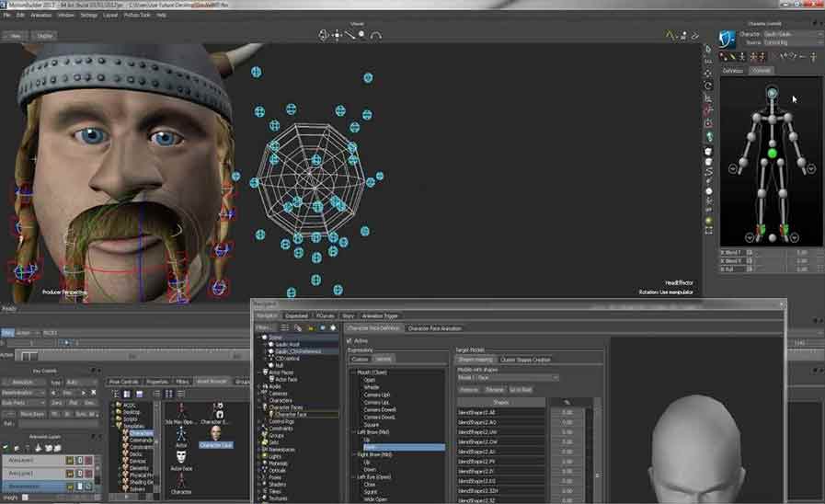This screenshot has height=504, width=825.
Task: Select Character Face in Navigator tree
Action: tap(291, 415)
